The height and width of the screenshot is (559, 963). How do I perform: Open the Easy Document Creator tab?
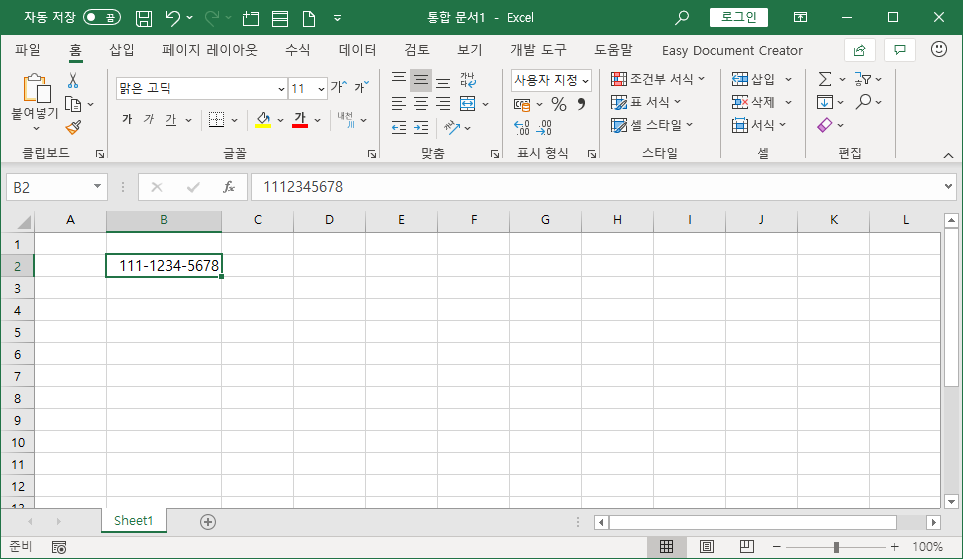(732, 50)
